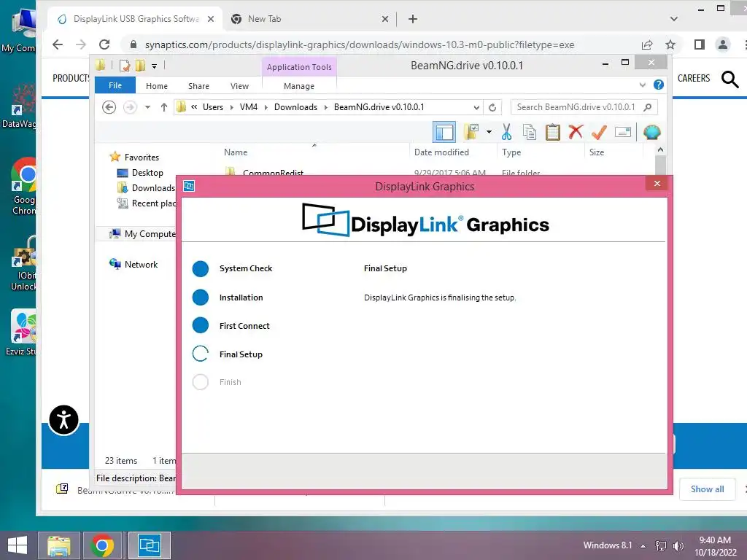Click Show all in Chrome downloads bar
This screenshot has width=747, height=560.
tap(707, 489)
